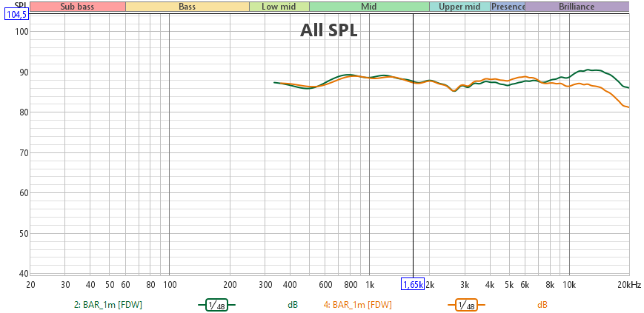Image resolution: width=644 pixels, height=313 pixels.
Task: Click the 104,5 SPL top limit field
Action: [x=16, y=16]
